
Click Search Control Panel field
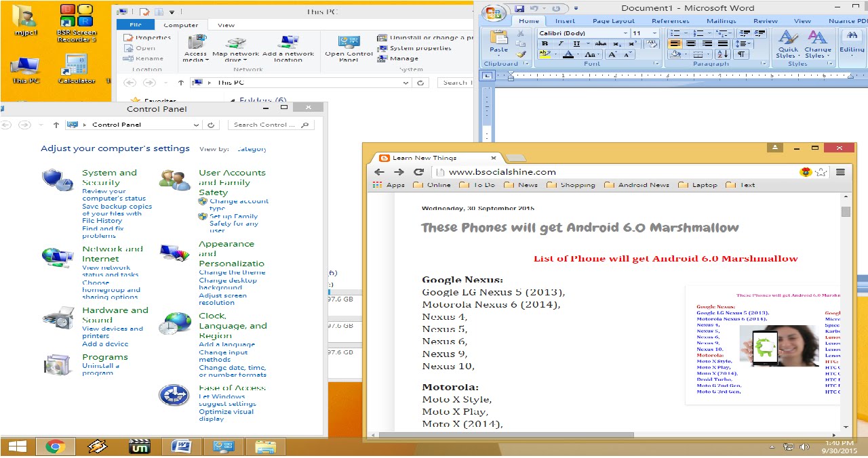(270, 125)
